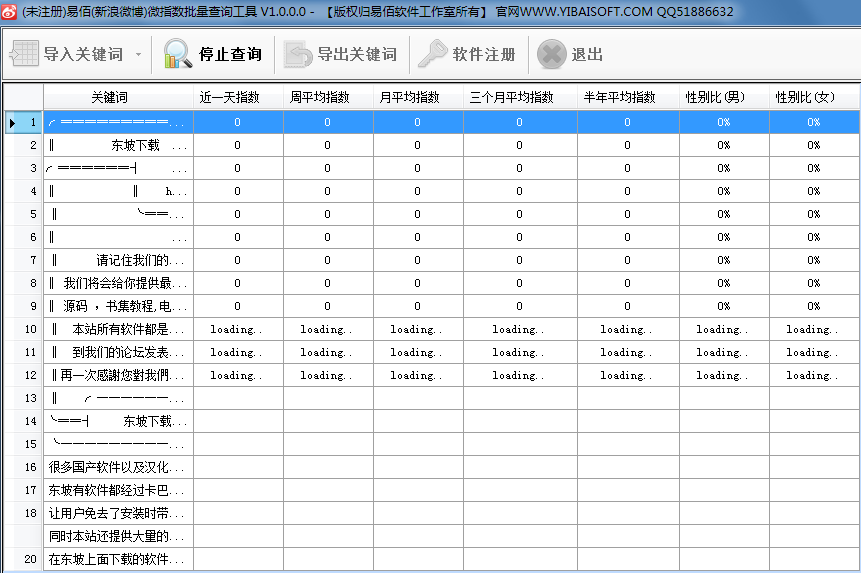Viewport: 861px width, 573px height.
Task: Click row 12 loading cell under 月平均指数
Action: click(x=418, y=375)
